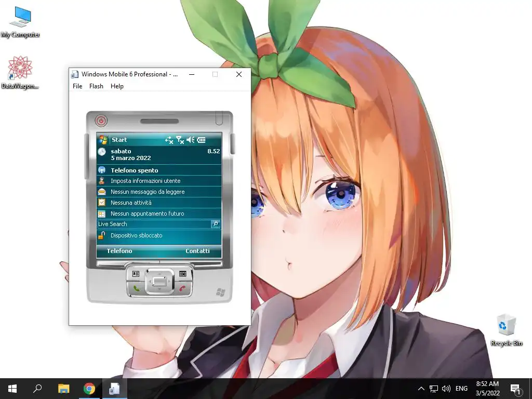Tap the Contatti softkey

[197, 251]
